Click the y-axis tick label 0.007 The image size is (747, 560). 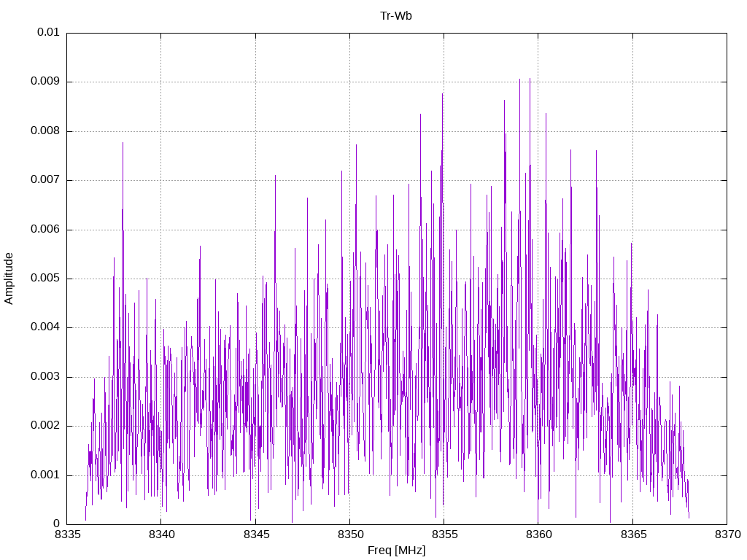(x=45, y=180)
